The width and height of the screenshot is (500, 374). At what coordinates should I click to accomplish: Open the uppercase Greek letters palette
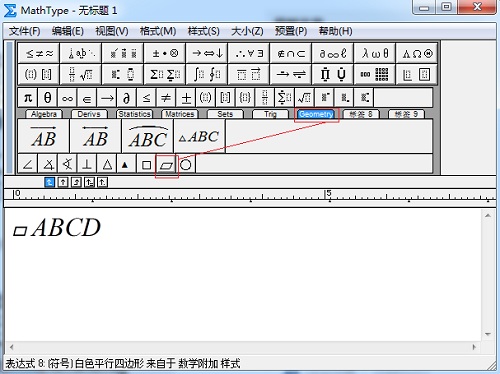tap(417, 53)
